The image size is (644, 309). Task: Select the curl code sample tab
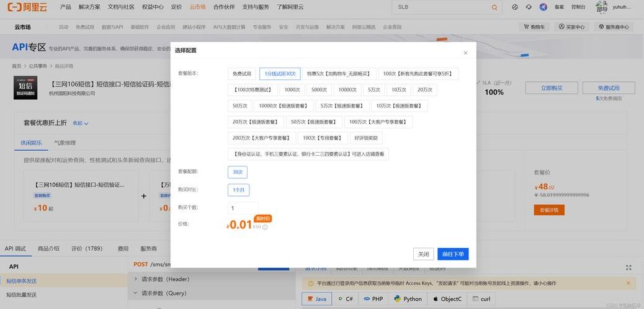tap(481, 298)
